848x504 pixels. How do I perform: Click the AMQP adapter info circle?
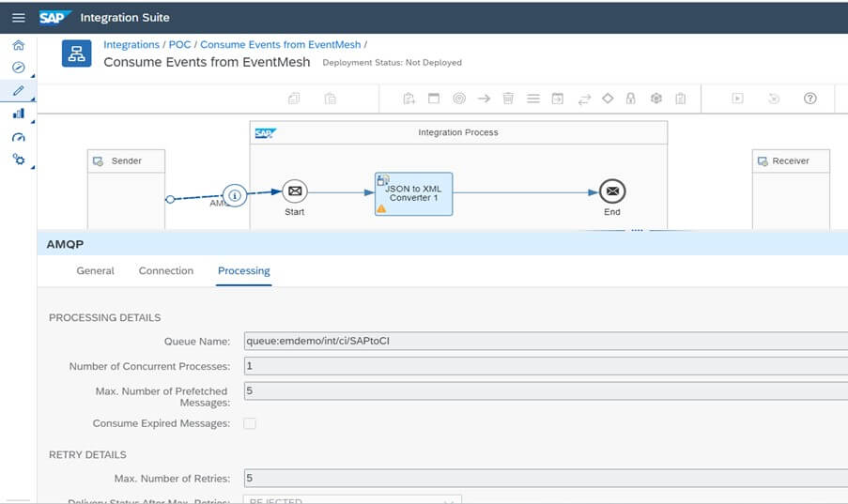[x=235, y=195]
